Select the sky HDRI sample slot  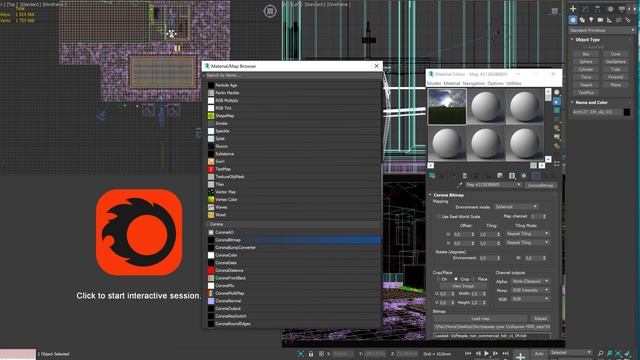point(447,106)
